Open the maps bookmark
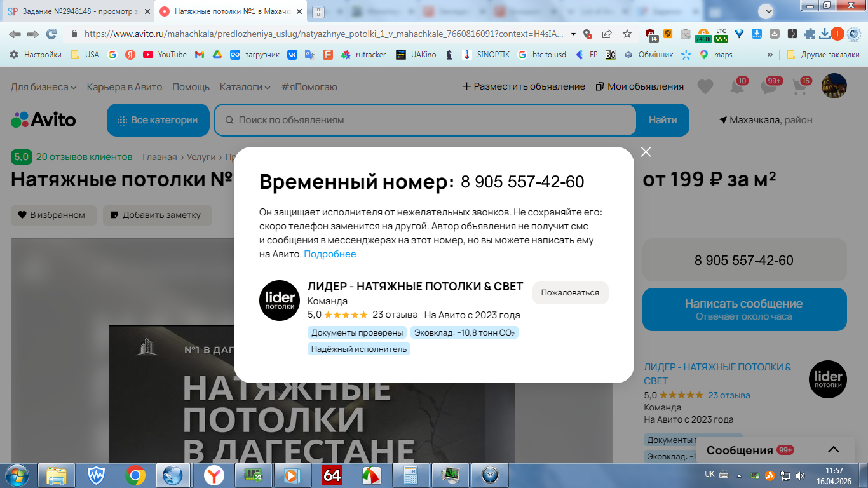Viewport: 868px width, 488px height. (x=716, y=55)
